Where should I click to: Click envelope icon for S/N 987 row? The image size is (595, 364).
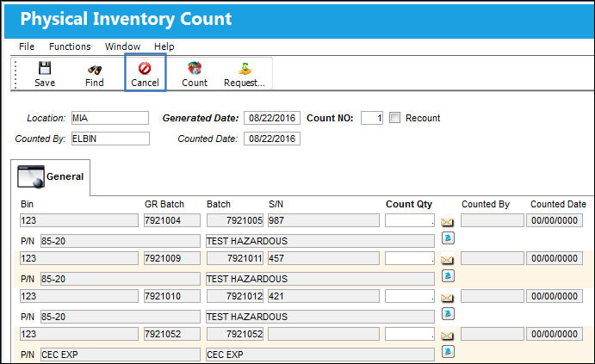[x=448, y=222]
